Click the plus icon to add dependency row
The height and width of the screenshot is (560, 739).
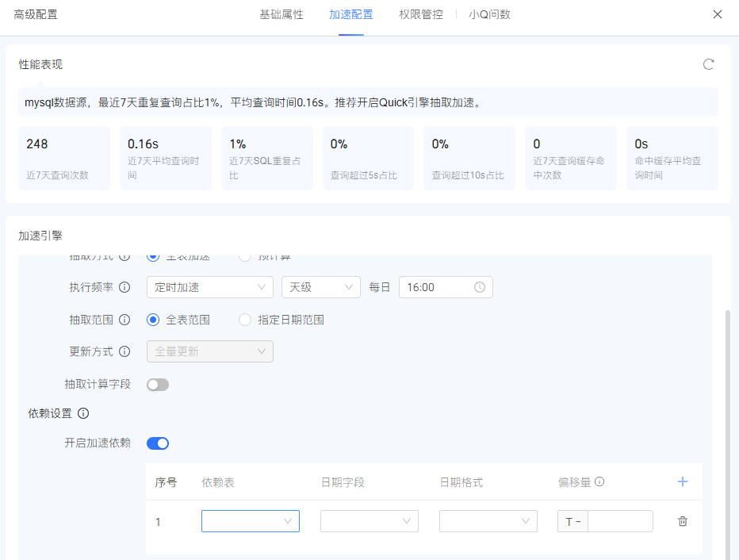point(683,481)
